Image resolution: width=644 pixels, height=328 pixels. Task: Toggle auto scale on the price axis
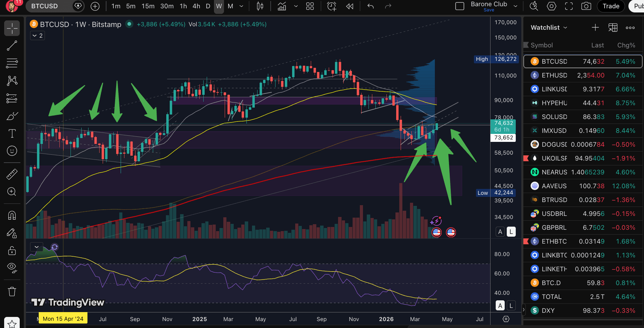pos(500,231)
